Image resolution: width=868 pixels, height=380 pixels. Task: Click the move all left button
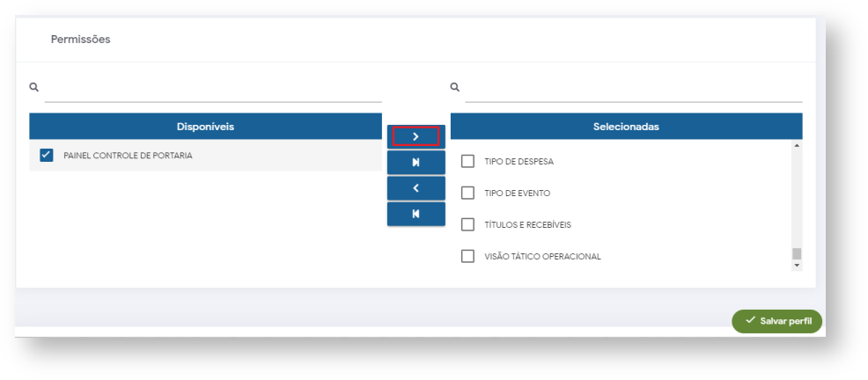click(416, 214)
